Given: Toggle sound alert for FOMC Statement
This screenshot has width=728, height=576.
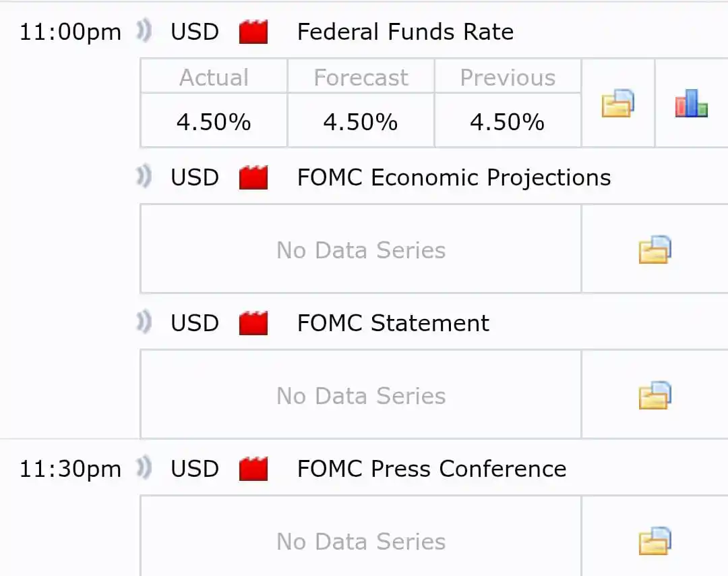Looking at the screenshot, I should pos(144,322).
